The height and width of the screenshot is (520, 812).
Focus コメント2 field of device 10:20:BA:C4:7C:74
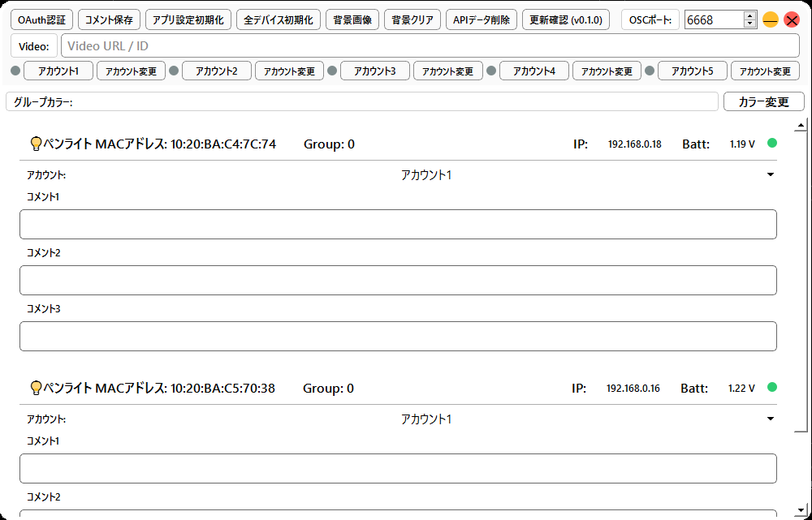[398, 280]
